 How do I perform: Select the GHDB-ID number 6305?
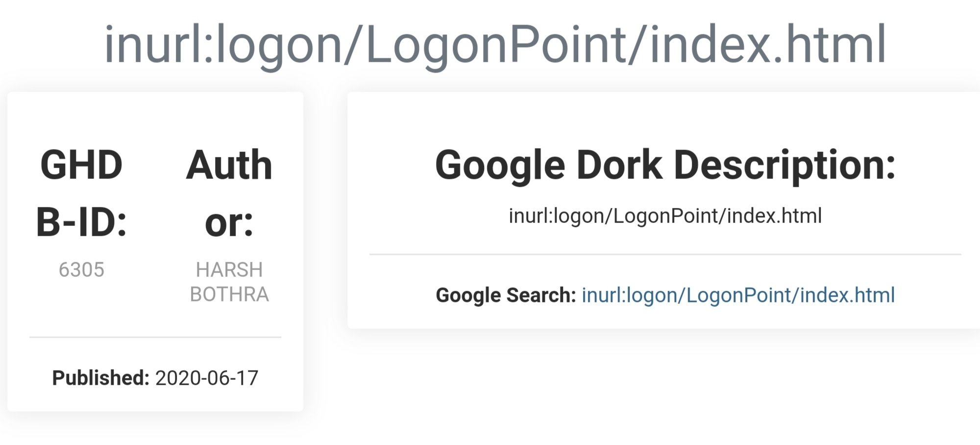pyautogui.click(x=81, y=270)
